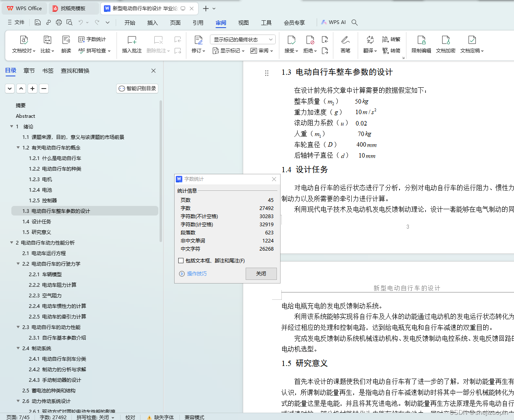
Task: Open 查找和替换 tab in navigation panel
Action: pos(75,71)
